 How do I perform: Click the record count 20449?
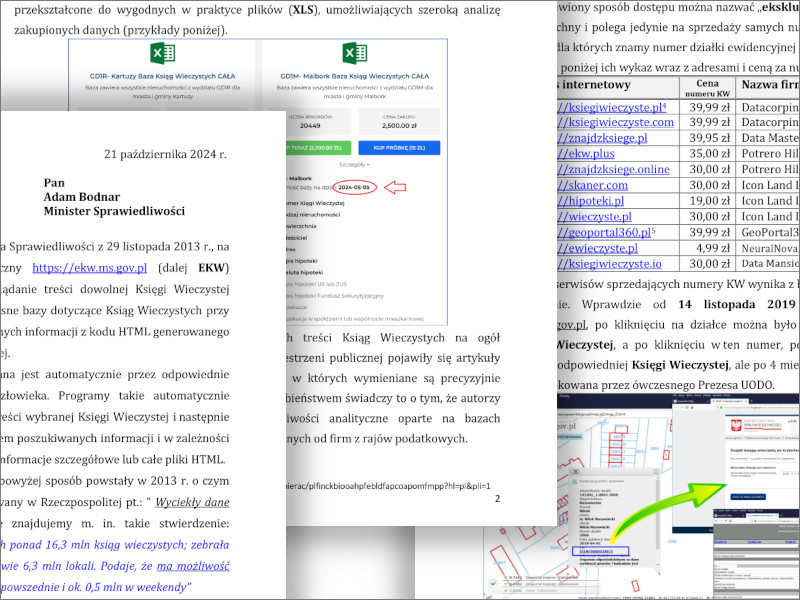coord(310,126)
